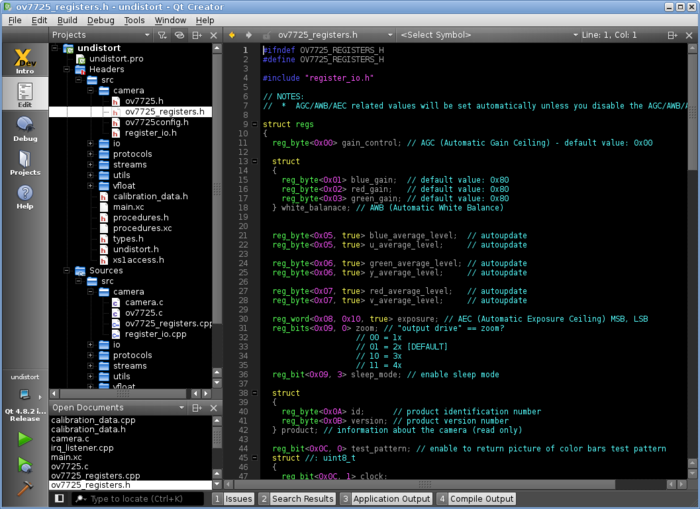Click the editor horizontal scrollbar
This screenshot has width=700, height=509.
coord(424,484)
